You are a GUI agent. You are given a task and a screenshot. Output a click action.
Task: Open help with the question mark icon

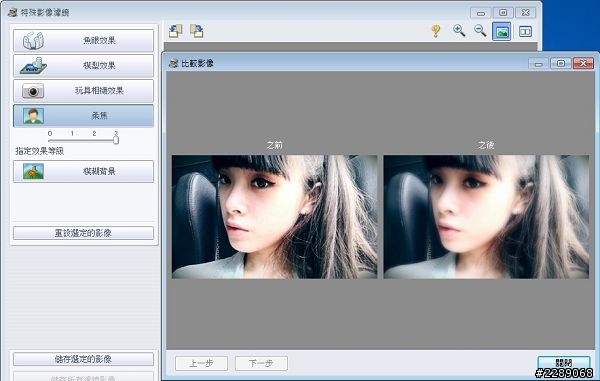pos(435,31)
